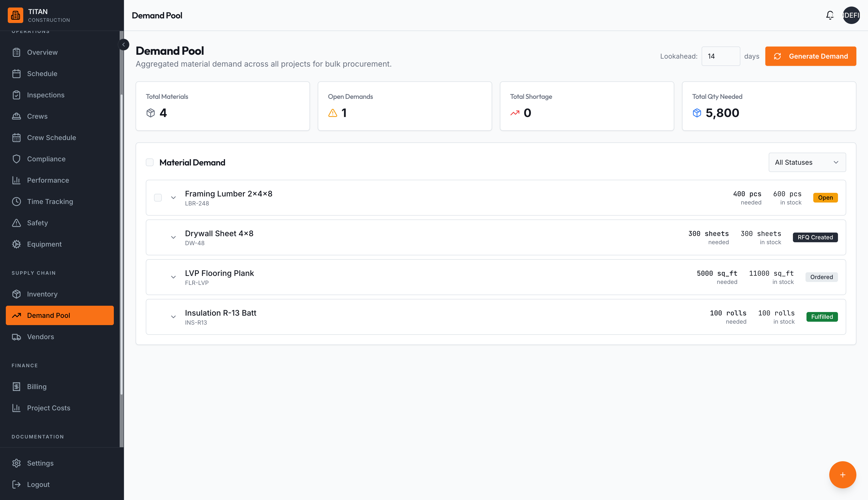
Task: Open the notifications bell
Action: [829, 16]
